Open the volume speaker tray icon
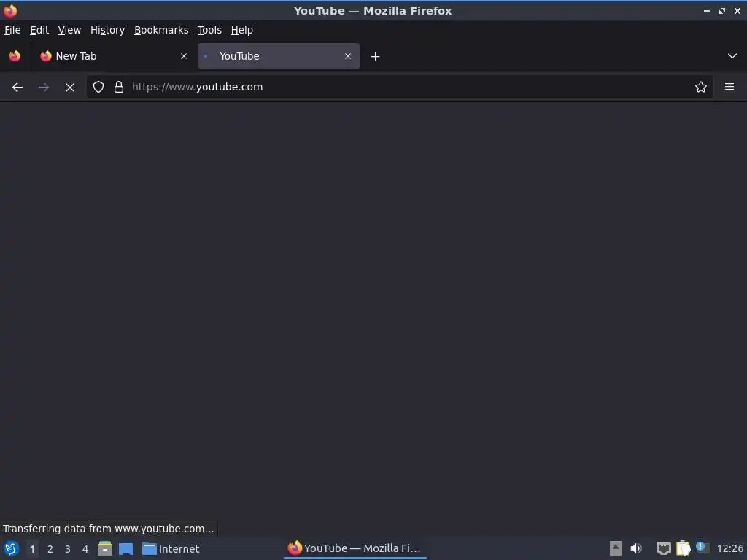The height and width of the screenshot is (560, 747). [x=636, y=548]
